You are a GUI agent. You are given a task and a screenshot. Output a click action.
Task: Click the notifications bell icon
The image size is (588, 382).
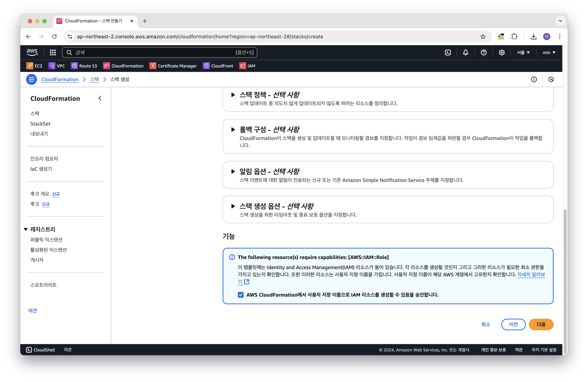coord(465,53)
